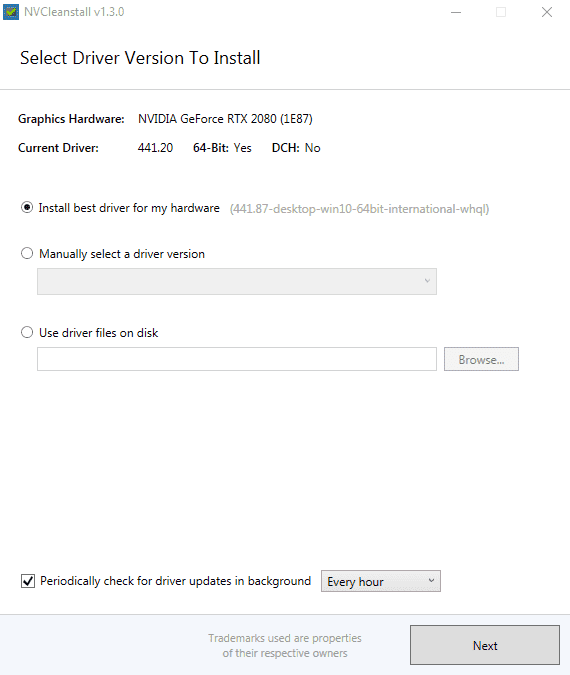Click the "Use driver files on disk" label
The image size is (570, 675).
[x=99, y=333]
